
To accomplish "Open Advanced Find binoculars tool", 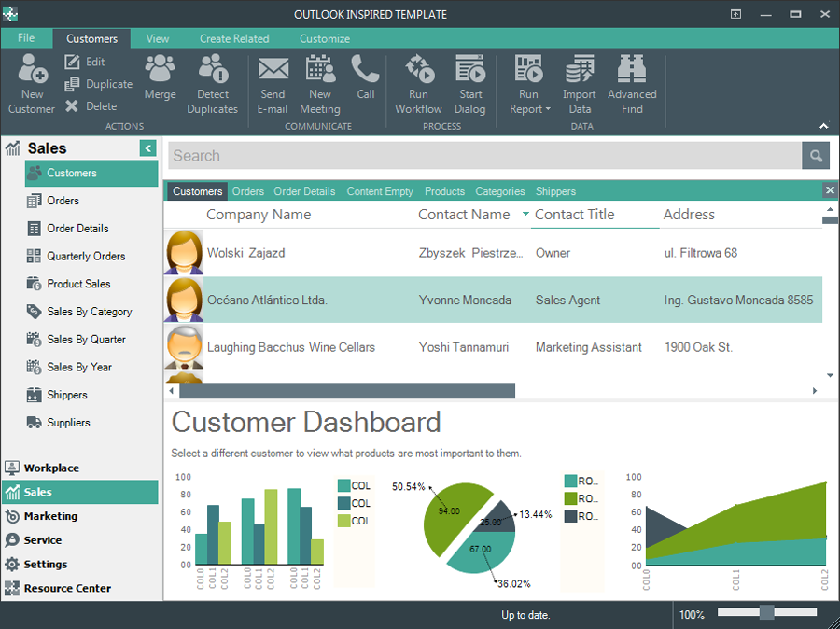I will click(x=632, y=69).
